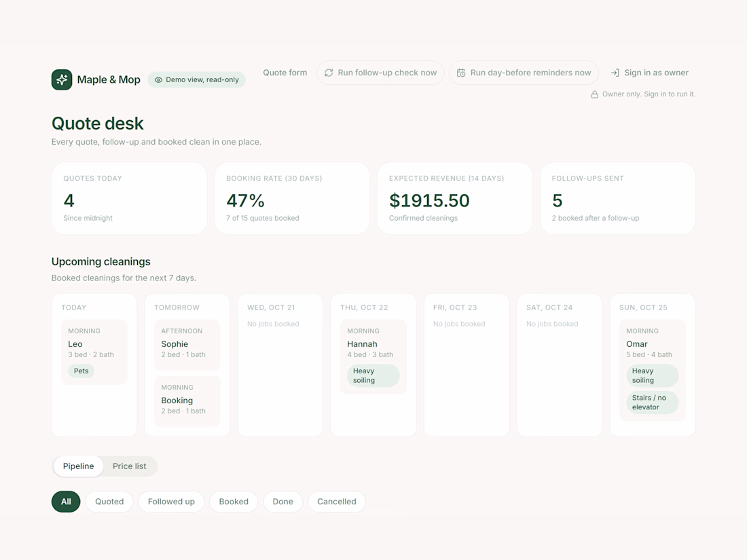Click the SAT, OCT 24 day header
Image resolution: width=747 pixels, height=560 pixels.
(x=549, y=307)
